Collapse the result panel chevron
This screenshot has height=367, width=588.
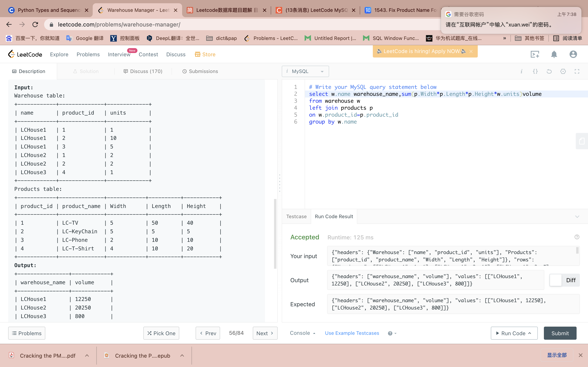(x=577, y=217)
